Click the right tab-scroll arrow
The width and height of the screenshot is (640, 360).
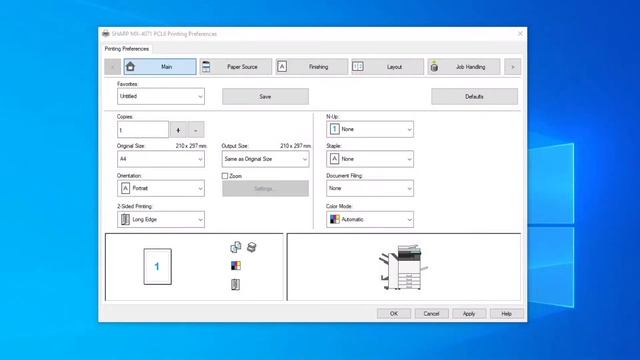(513, 67)
